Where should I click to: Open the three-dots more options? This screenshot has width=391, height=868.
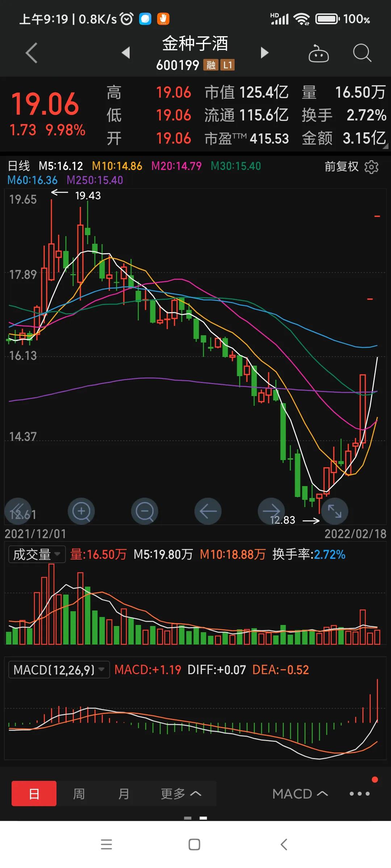click(360, 794)
